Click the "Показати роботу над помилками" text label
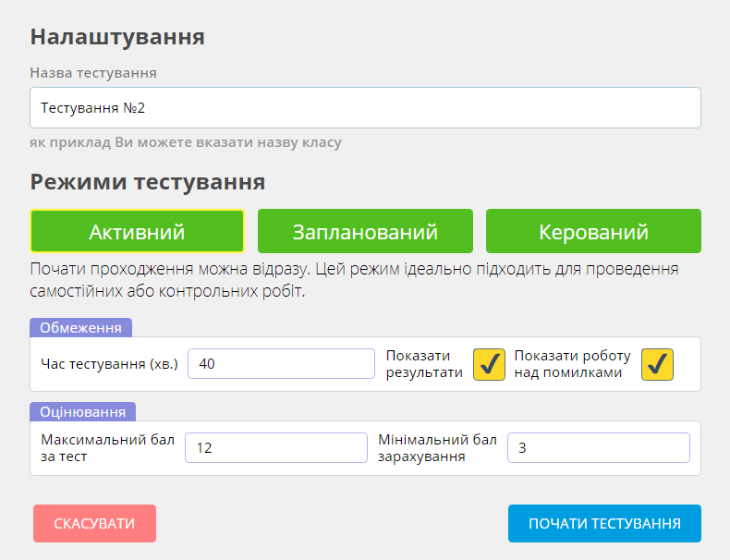 coord(572,364)
